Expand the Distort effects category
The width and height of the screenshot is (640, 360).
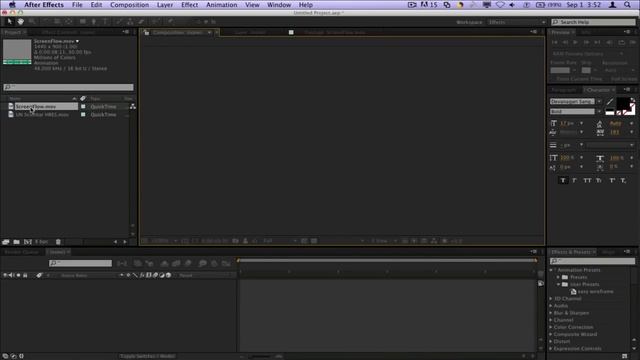coord(551,342)
